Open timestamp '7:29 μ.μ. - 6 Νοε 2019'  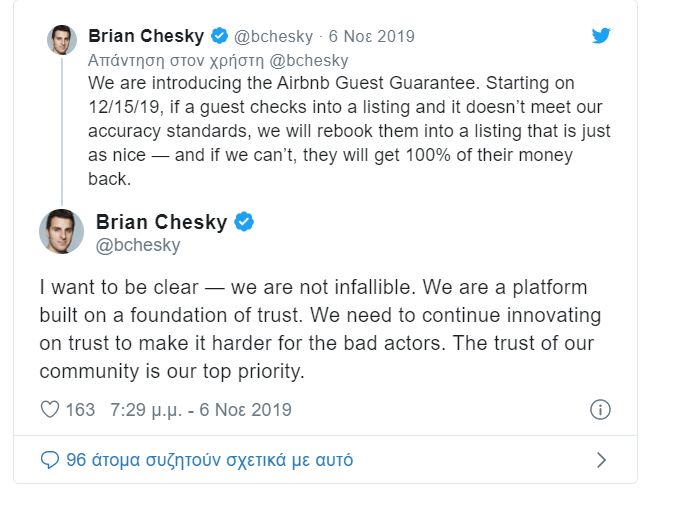click(201, 410)
